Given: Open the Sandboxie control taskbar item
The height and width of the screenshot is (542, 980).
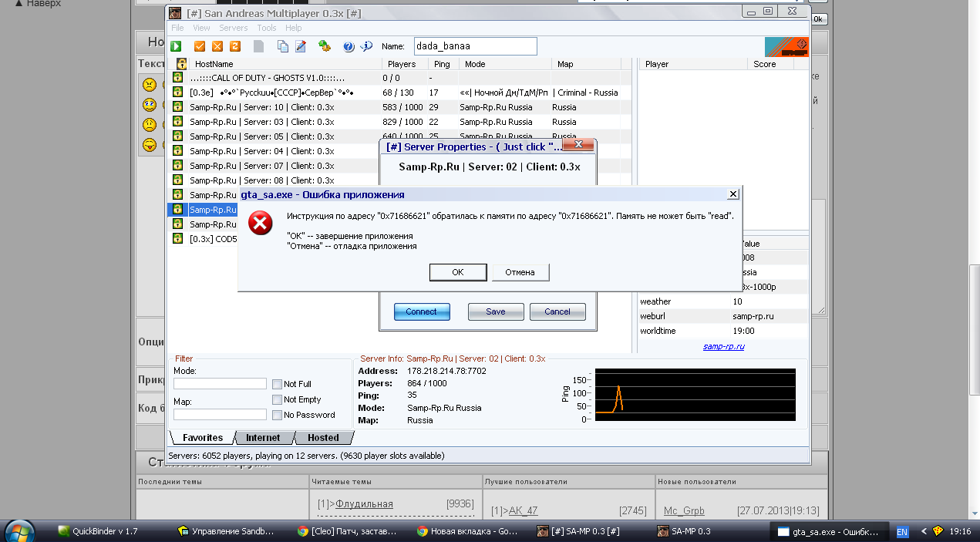Looking at the screenshot, I should [225, 531].
